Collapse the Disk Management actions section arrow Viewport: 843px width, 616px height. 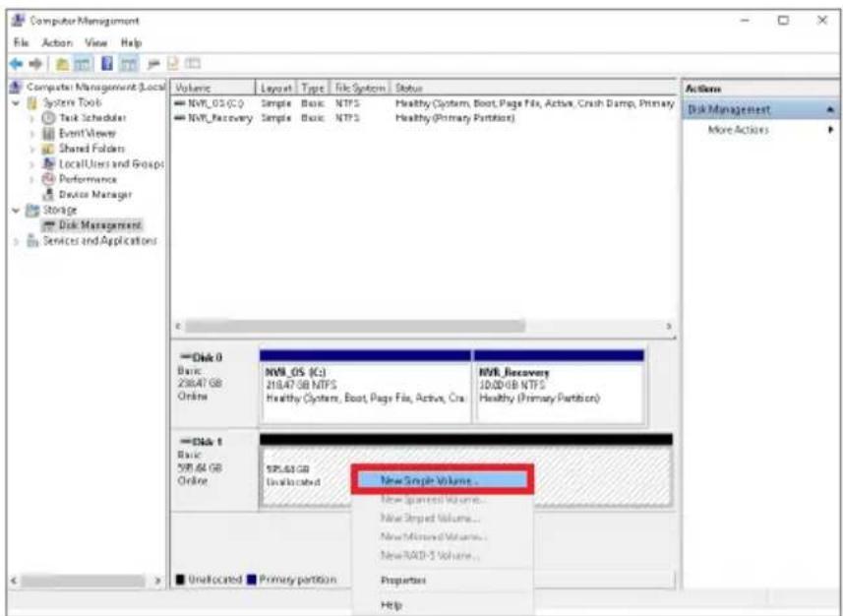point(830,110)
